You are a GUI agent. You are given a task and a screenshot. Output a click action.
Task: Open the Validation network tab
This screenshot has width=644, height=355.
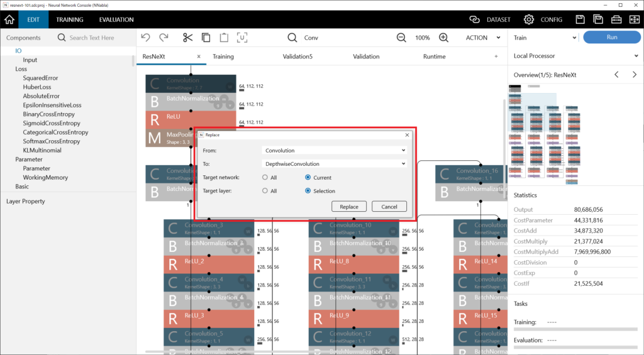click(366, 56)
